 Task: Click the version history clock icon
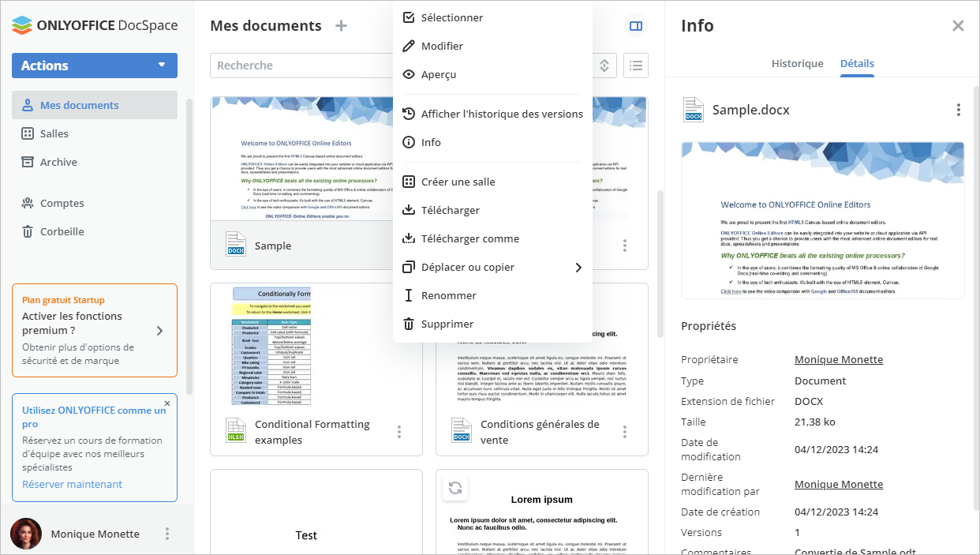click(409, 114)
